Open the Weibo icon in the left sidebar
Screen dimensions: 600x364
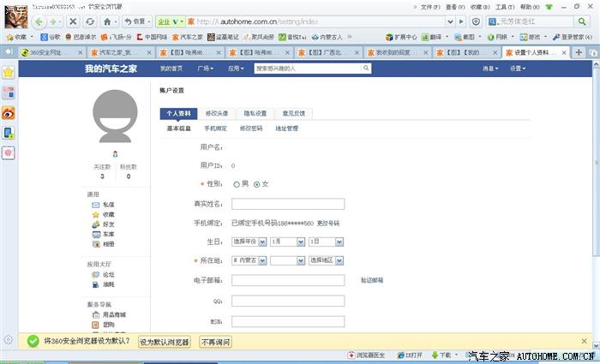pyautogui.click(x=9, y=112)
